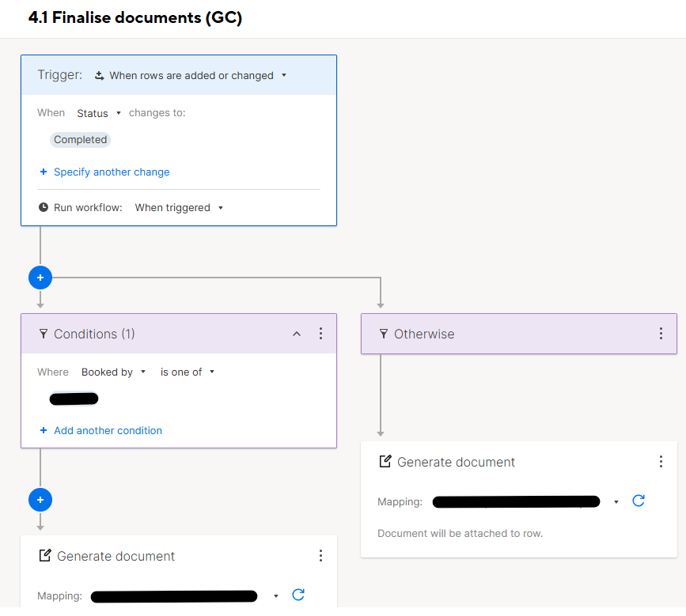Collapse the Conditions block with its chevron
Viewport: 686px width, 616px height.
pyautogui.click(x=297, y=334)
